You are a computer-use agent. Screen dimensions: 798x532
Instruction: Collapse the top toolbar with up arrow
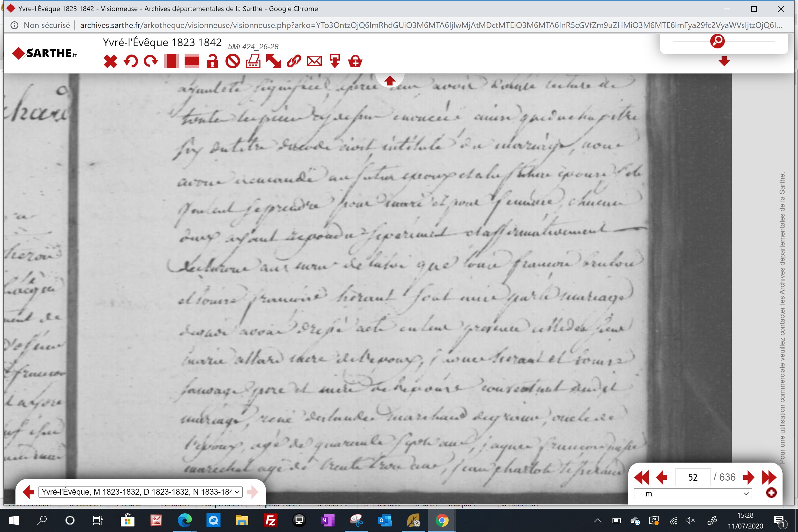point(390,80)
